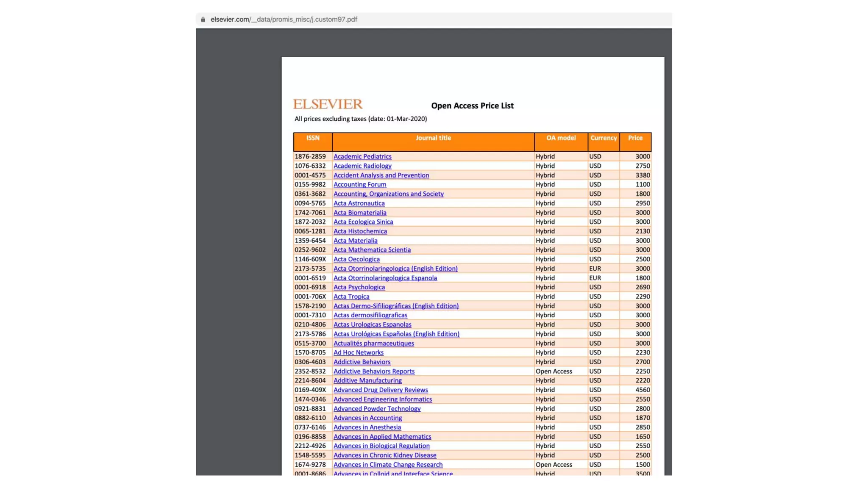Click the Elsevier logo on the PDF
Image resolution: width=868 pixels, height=488 pixels.
coord(328,104)
